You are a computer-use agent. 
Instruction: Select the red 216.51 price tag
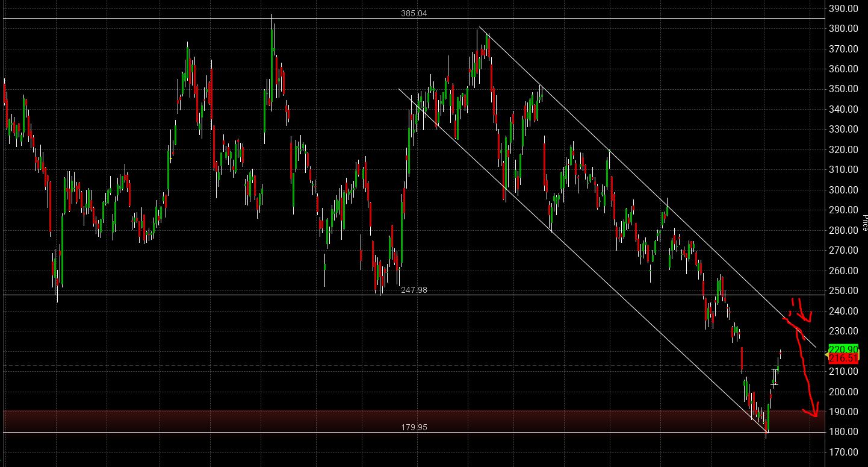[x=843, y=359]
